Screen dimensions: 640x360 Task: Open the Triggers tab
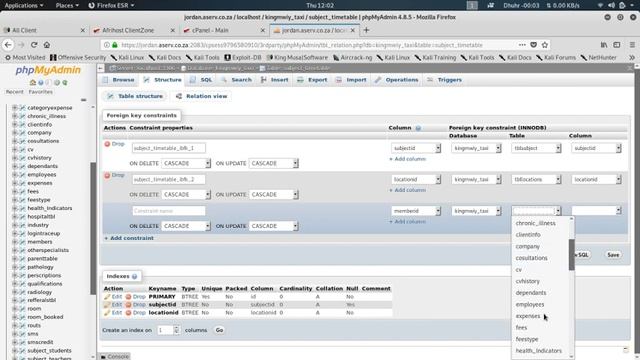[x=445, y=80]
